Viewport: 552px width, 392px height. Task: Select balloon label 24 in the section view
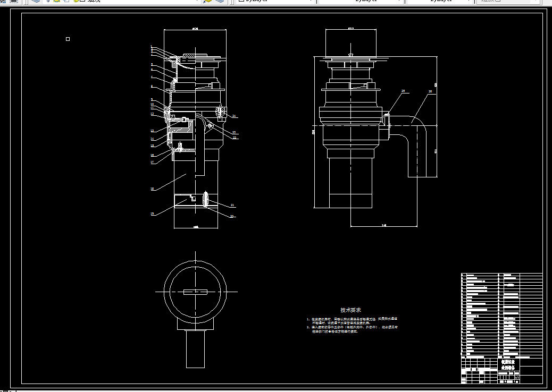(234, 116)
